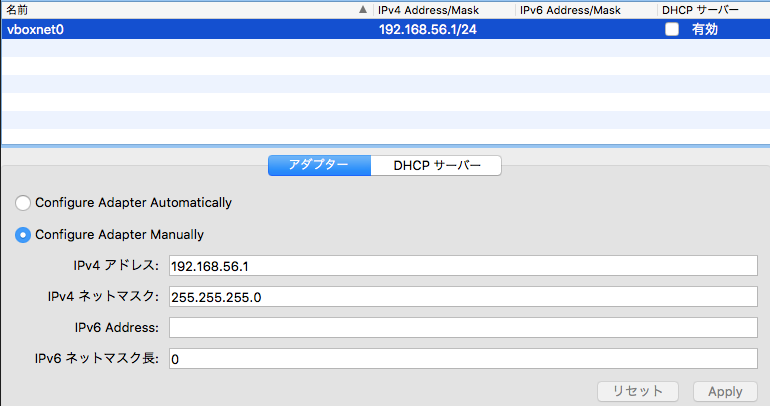This screenshot has width=770, height=406.
Task: Click the sort arrow in the 名前 column
Action: (362, 9)
